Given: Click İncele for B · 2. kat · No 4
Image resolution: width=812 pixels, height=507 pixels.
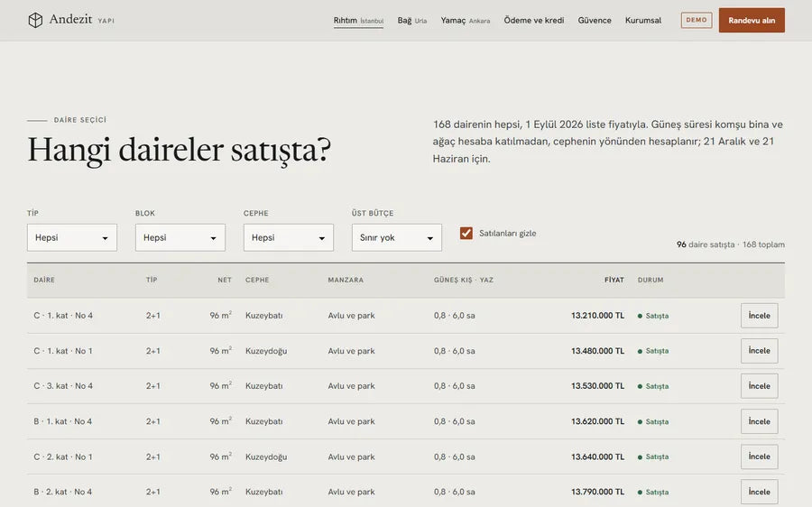Looking at the screenshot, I should click(x=759, y=492).
